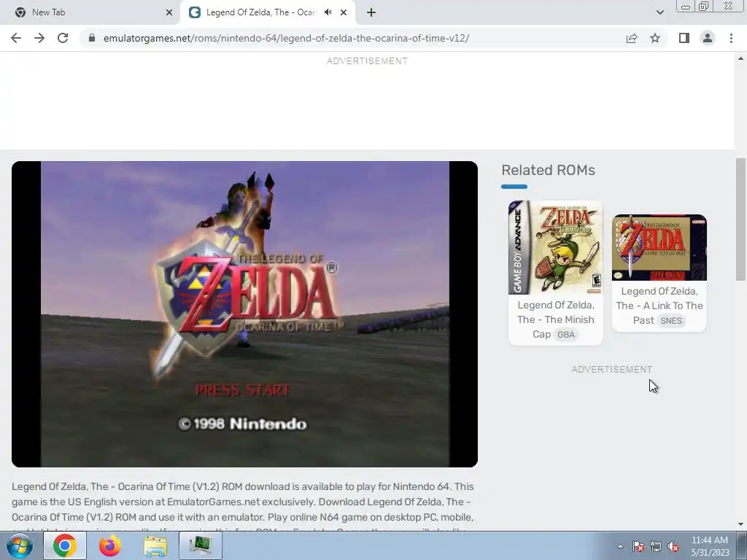
Task: Open the Windows Start menu
Action: tap(20, 545)
